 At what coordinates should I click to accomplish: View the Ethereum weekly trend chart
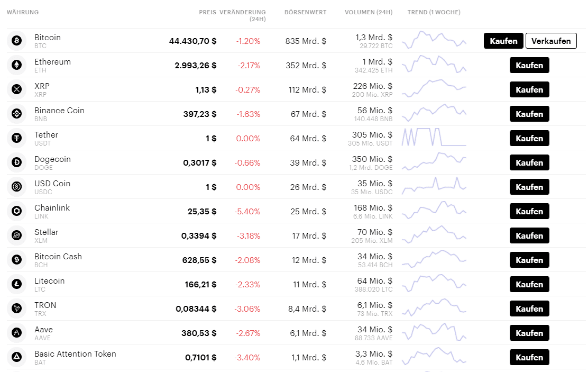tap(434, 64)
